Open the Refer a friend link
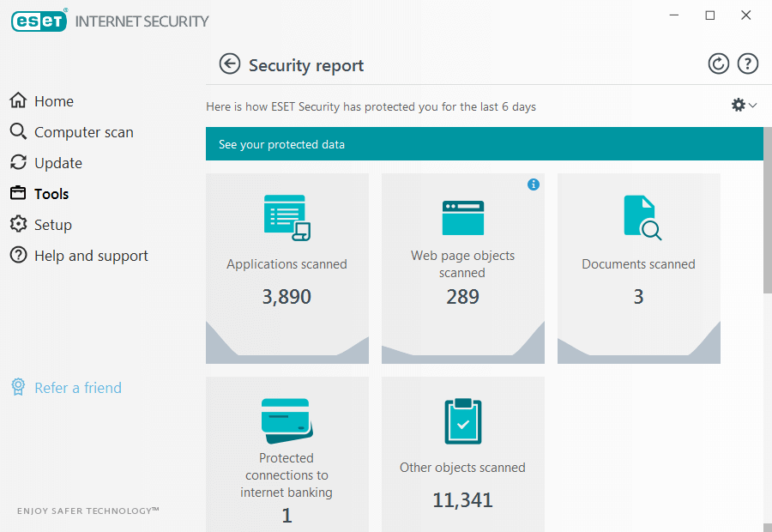772x532 pixels. [x=77, y=388]
